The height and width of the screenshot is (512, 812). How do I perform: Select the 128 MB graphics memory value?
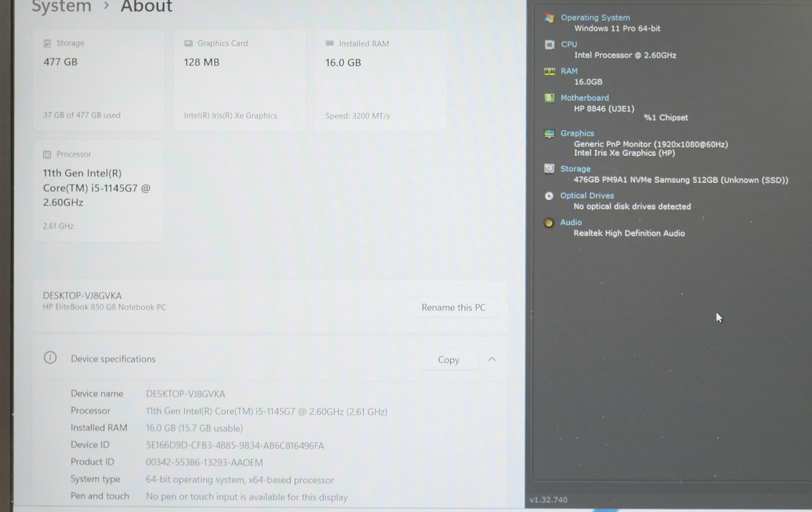(201, 62)
